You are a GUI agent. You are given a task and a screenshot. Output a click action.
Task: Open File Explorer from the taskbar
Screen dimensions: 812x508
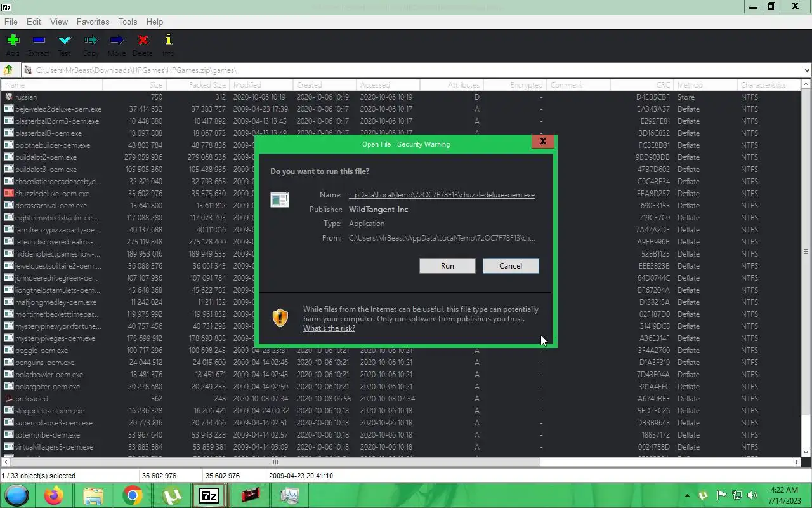(x=93, y=495)
